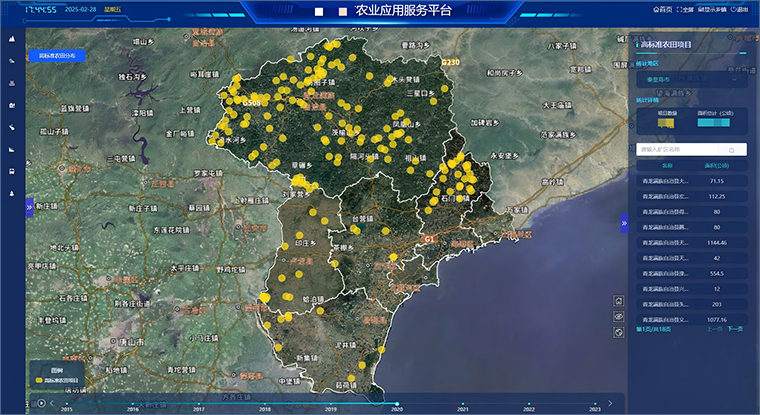Viewport: 760px width, 415px height.
Task: Collapse the right panel with arrow handle
Action: point(623,225)
